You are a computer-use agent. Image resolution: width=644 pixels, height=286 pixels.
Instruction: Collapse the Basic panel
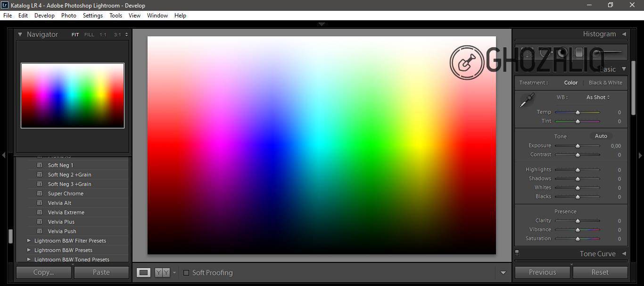[x=623, y=69]
